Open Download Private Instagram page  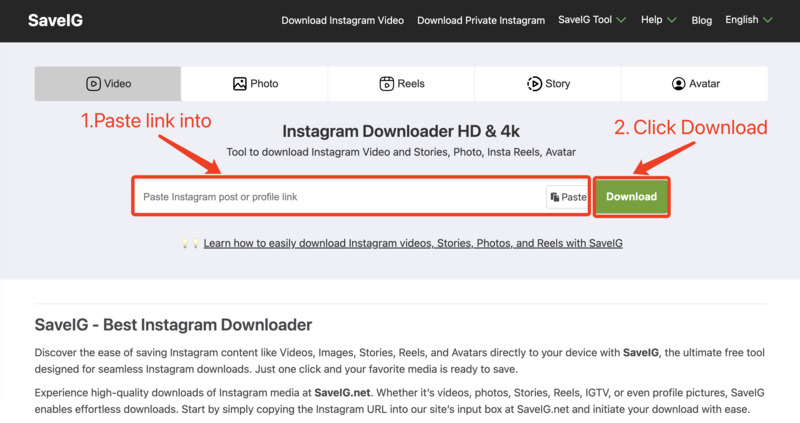pyautogui.click(x=481, y=20)
